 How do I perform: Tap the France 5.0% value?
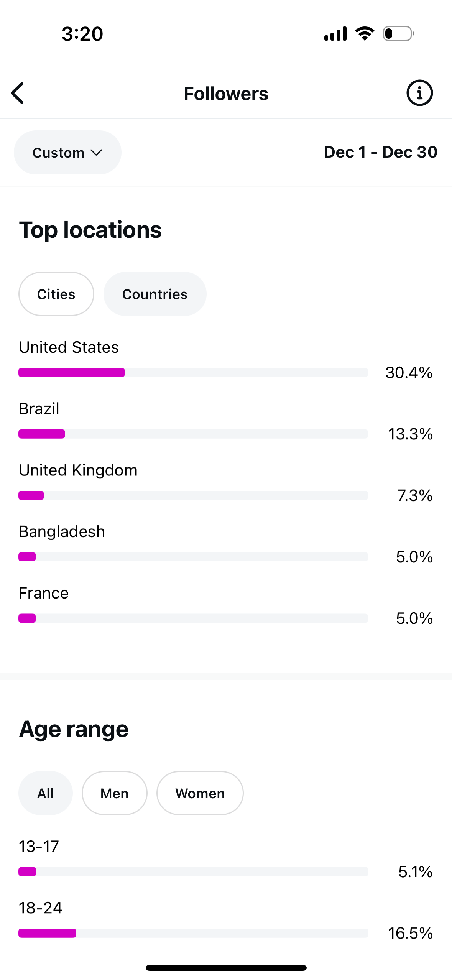(x=414, y=618)
